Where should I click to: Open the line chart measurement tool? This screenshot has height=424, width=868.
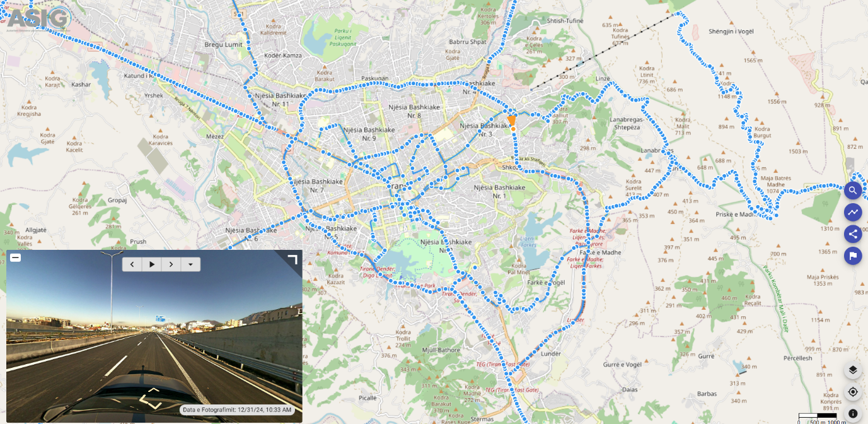tap(853, 212)
